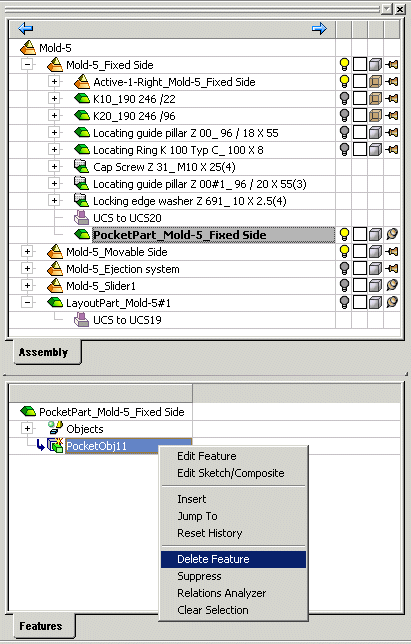Click the blue right arrow icon

(x=319, y=28)
